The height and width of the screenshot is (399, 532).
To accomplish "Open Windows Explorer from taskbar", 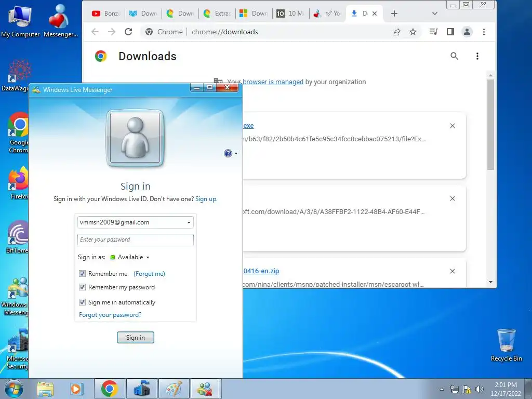I will coord(45,389).
